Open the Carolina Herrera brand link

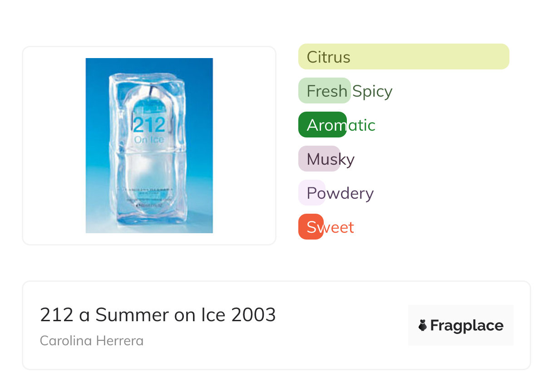[x=92, y=341]
